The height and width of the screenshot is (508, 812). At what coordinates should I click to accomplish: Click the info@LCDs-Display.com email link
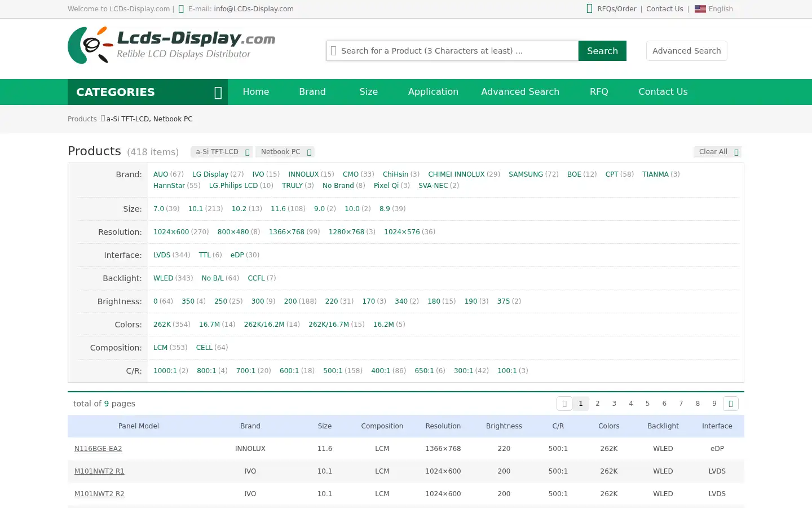point(254,9)
